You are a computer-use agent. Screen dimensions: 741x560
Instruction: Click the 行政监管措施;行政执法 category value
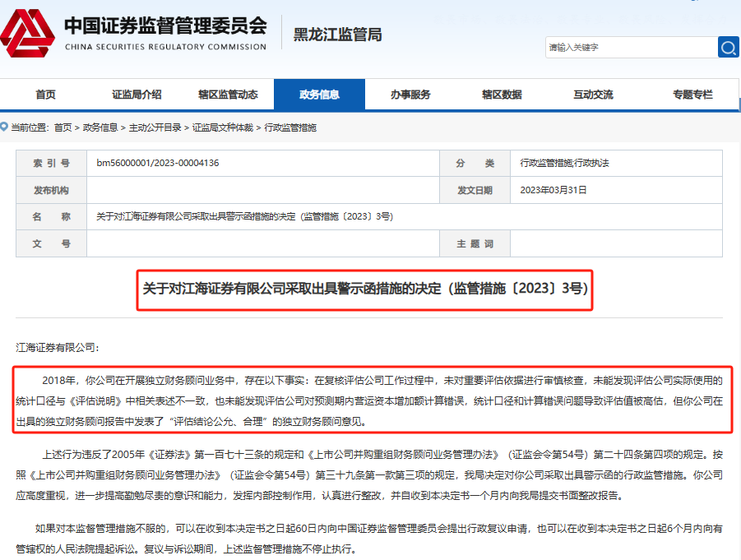[564, 163]
